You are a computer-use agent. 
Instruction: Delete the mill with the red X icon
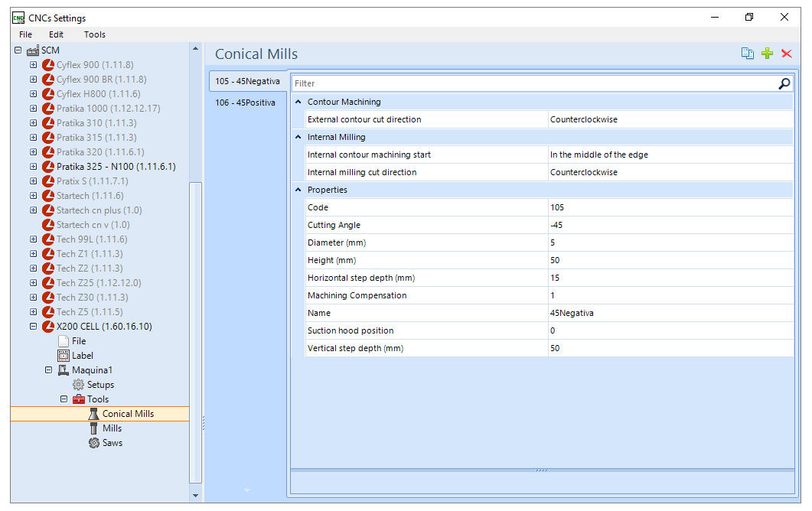click(787, 54)
